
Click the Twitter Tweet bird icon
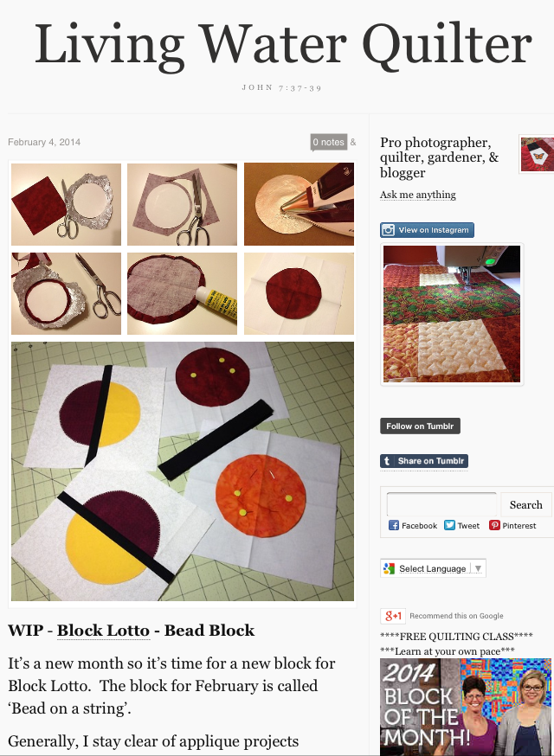[x=450, y=525]
